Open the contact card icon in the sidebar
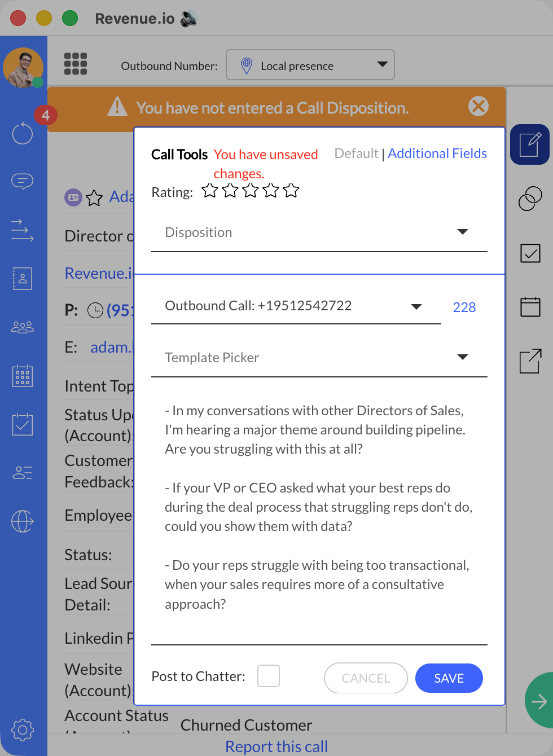This screenshot has height=756, width=553. [22, 278]
